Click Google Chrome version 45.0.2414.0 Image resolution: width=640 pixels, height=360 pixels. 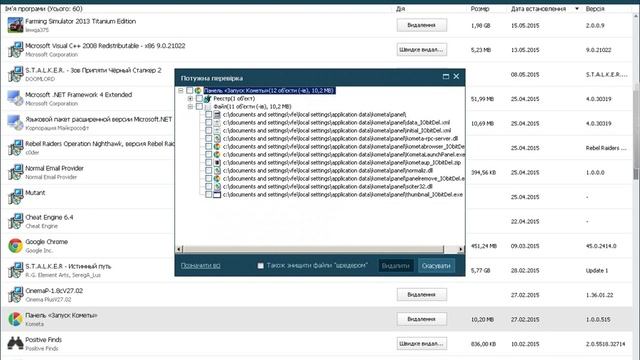pyautogui.click(x=601, y=246)
